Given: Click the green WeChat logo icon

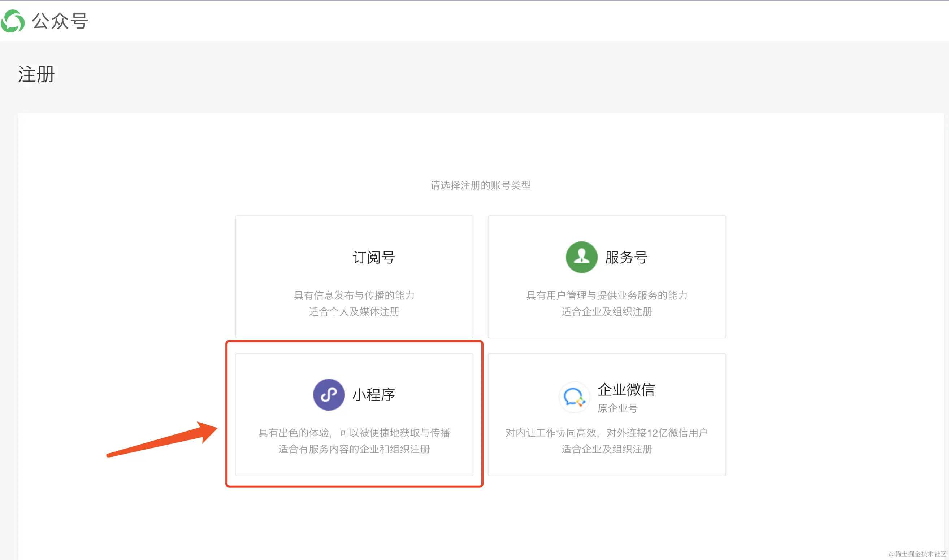Looking at the screenshot, I should click(13, 21).
